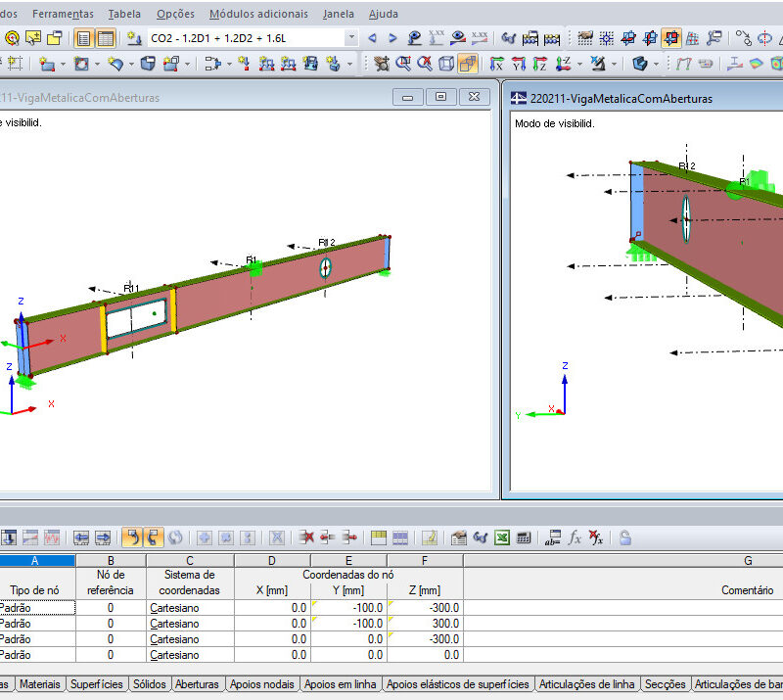The height and width of the screenshot is (700, 783).
Task: Click the new solid cube icon
Action: (x=148, y=64)
